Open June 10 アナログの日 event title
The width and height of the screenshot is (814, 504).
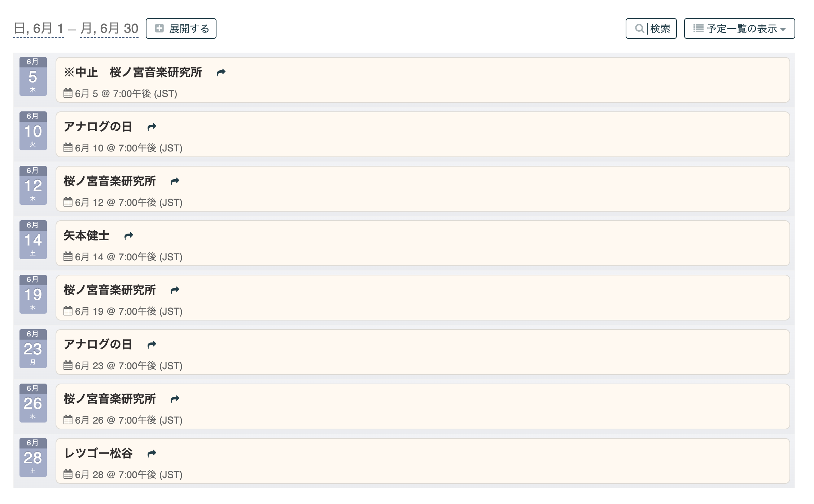tap(98, 127)
